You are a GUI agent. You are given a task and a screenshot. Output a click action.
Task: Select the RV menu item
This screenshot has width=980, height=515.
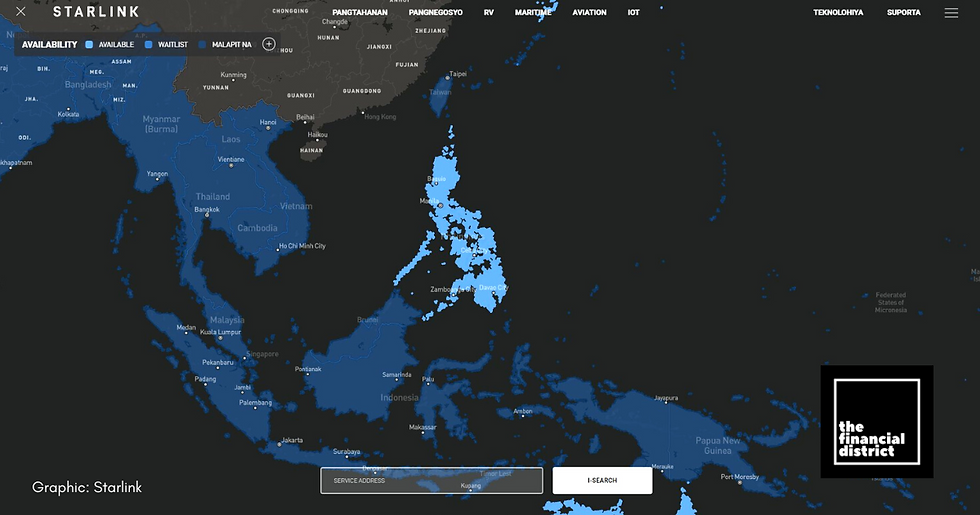coord(489,12)
